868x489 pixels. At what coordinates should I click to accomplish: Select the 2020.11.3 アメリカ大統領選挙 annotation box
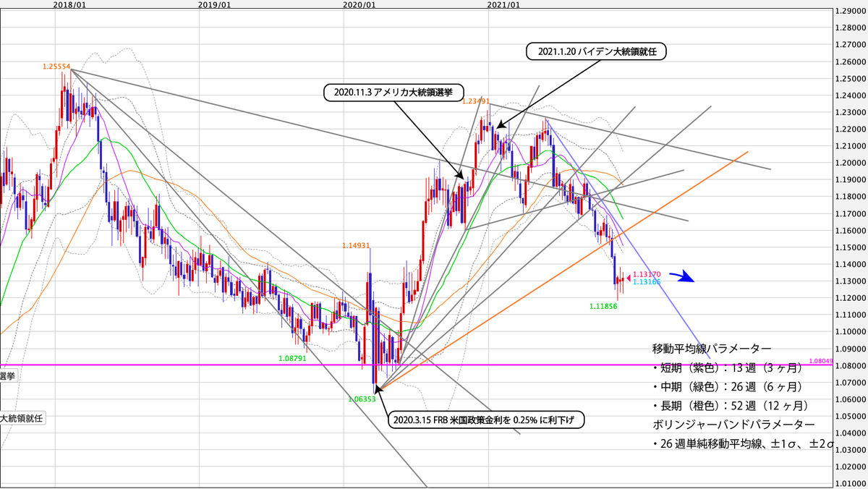coord(395,92)
